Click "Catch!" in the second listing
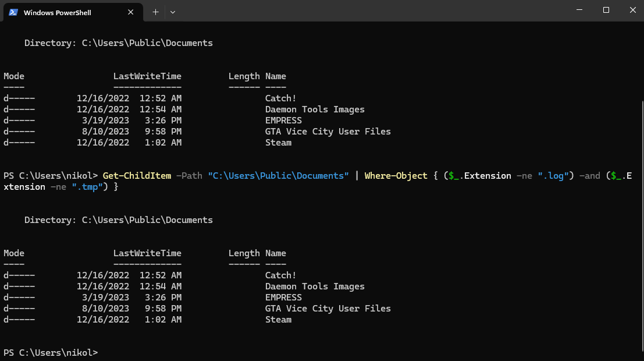Viewport: 644px width, 361px height. [280, 275]
